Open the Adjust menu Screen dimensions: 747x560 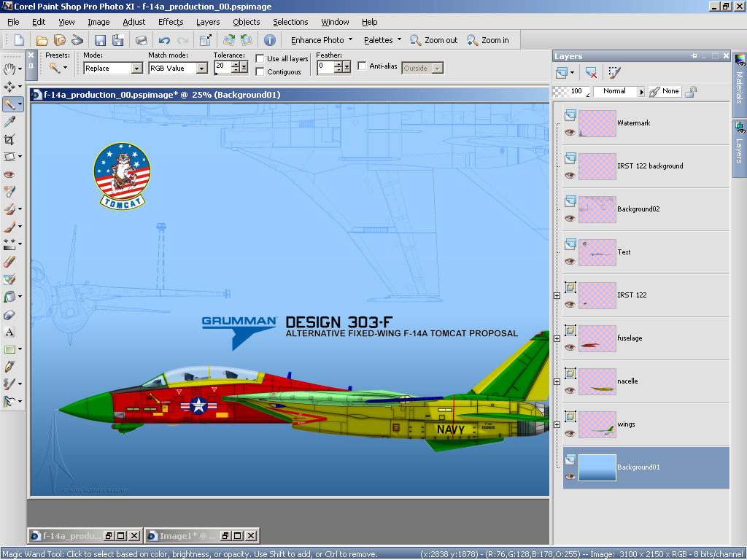134,22
